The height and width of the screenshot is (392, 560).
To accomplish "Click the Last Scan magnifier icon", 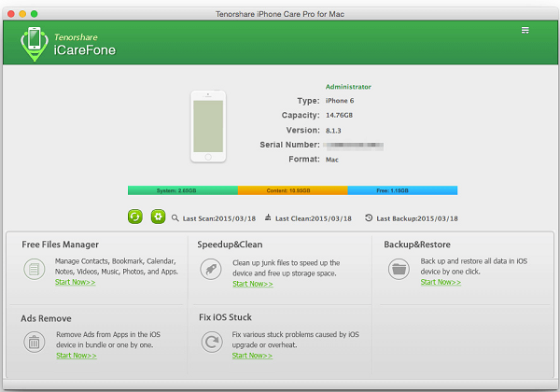I will [x=175, y=217].
